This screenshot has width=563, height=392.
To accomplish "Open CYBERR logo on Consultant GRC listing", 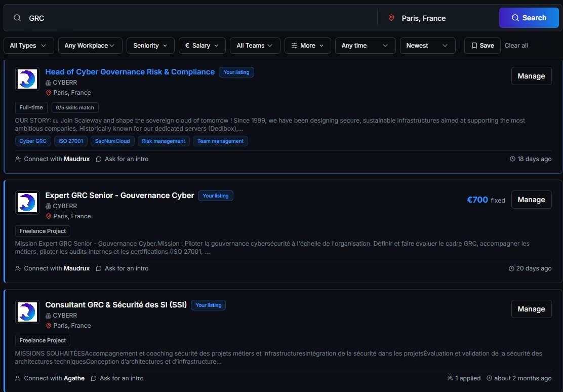I will pos(27,312).
